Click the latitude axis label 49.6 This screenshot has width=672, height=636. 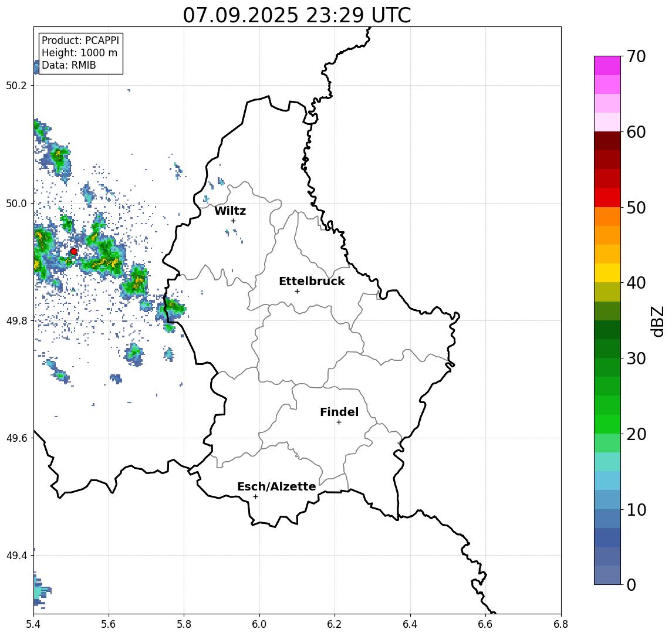(16, 438)
